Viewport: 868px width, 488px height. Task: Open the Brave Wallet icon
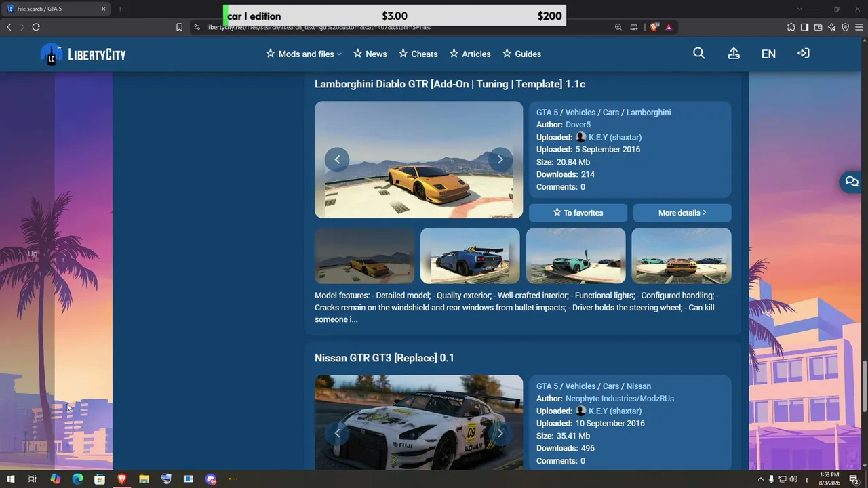(818, 27)
